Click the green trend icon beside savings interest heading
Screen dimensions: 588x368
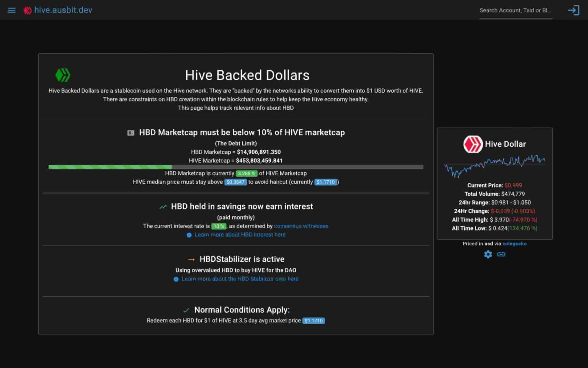(164, 207)
